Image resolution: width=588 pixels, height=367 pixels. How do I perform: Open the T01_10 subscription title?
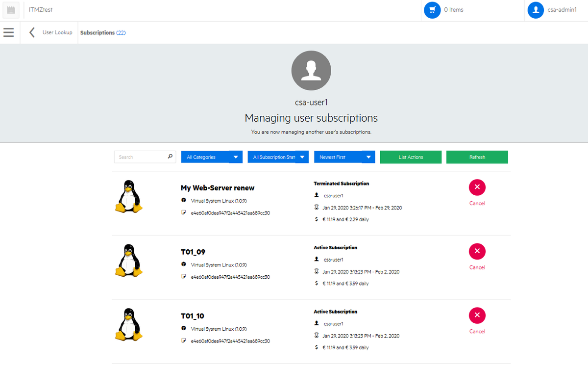(193, 316)
